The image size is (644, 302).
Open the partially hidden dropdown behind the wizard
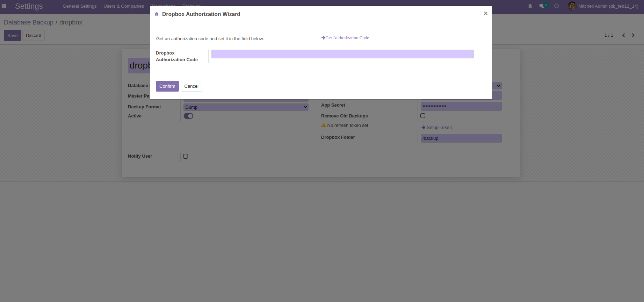click(x=497, y=86)
